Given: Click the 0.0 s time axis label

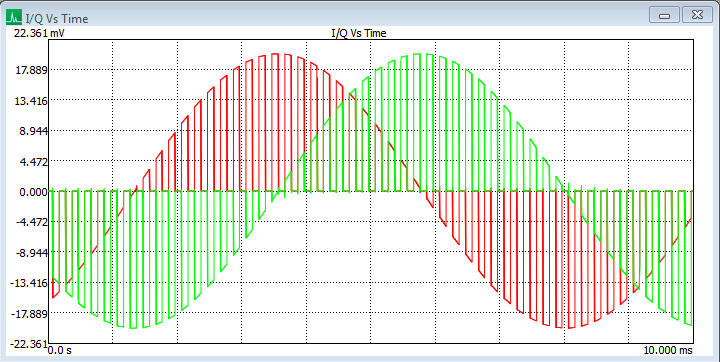Looking at the screenshot, I should 60,351.
